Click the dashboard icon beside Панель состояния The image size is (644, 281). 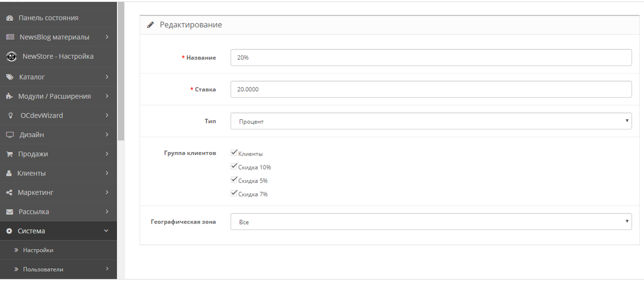[10, 18]
